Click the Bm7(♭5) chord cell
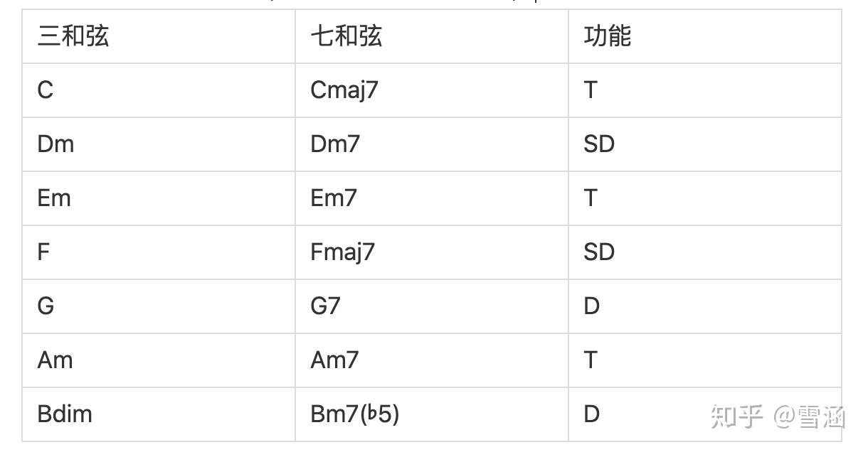 355,414
